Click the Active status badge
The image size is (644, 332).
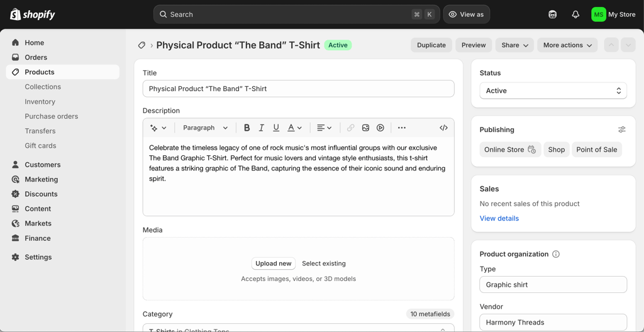[x=338, y=45]
